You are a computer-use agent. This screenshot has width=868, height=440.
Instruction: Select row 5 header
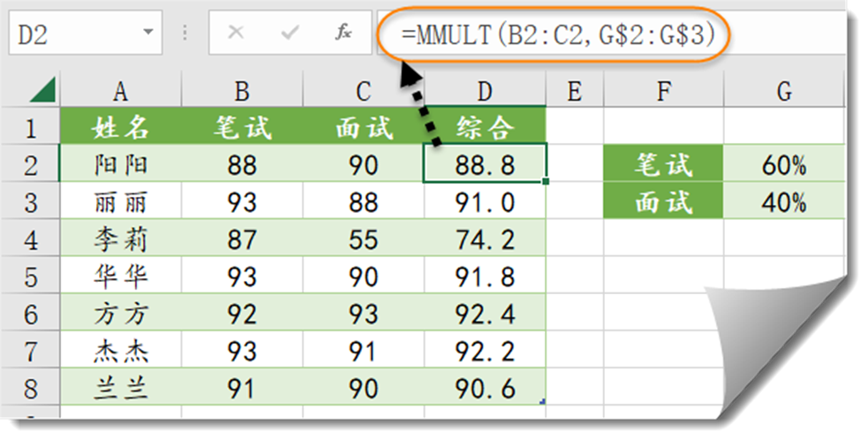pyautogui.click(x=30, y=276)
